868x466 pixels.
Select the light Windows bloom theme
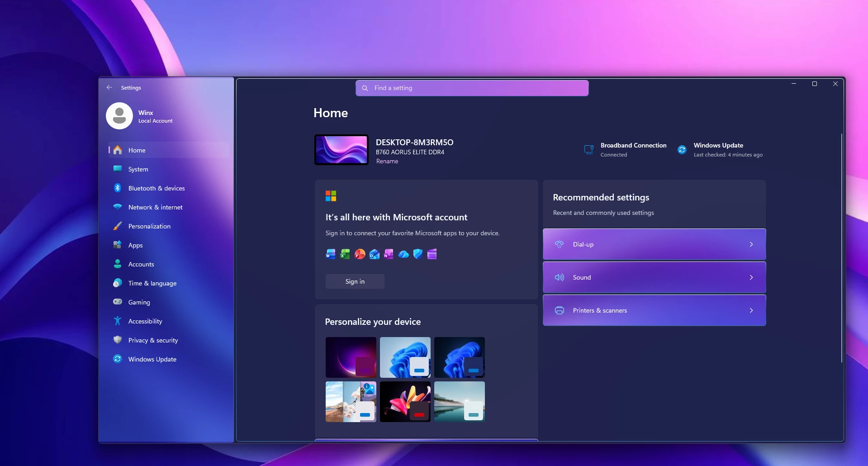point(405,357)
